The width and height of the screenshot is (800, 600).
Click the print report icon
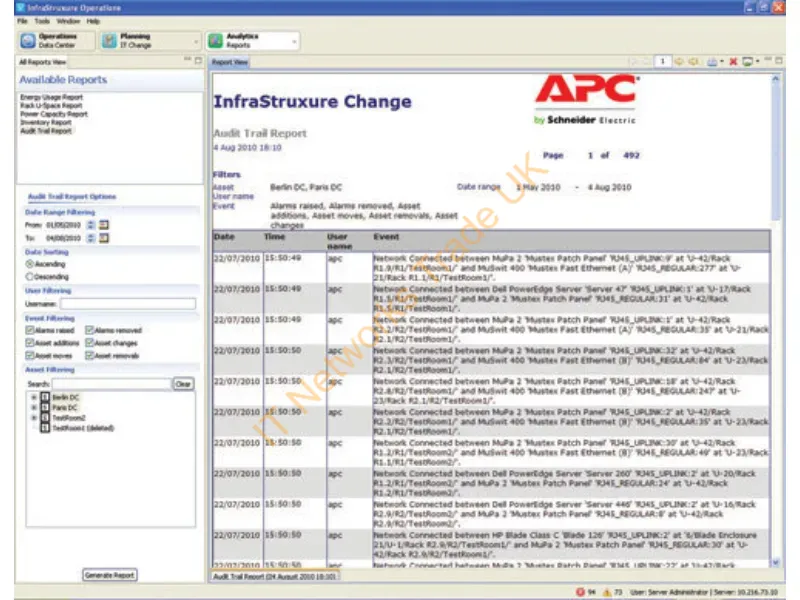712,62
